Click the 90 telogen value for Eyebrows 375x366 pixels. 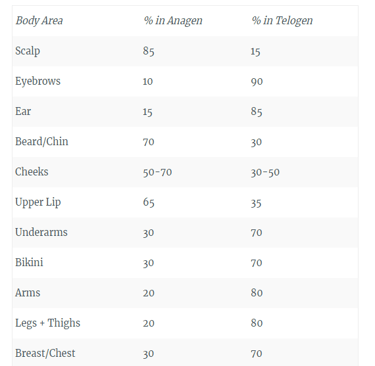pyautogui.click(x=257, y=82)
